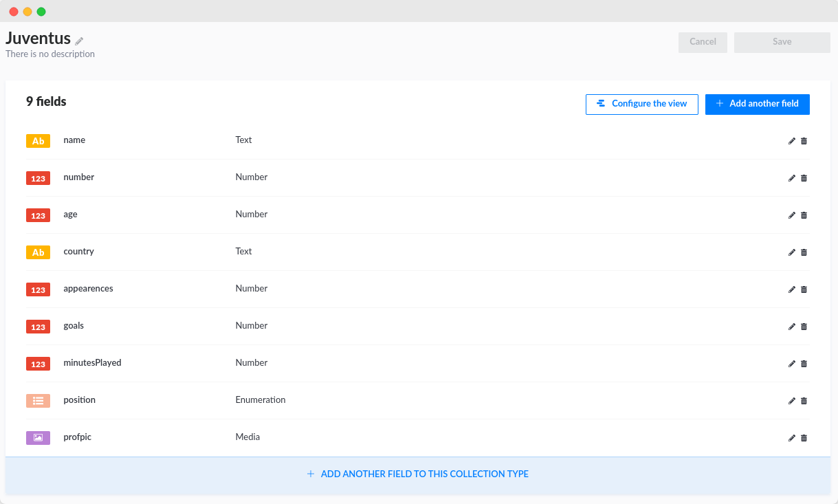Image resolution: width=838 pixels, height=504 pixels.
Task: Close the window with red button
Action: point(14,12)
